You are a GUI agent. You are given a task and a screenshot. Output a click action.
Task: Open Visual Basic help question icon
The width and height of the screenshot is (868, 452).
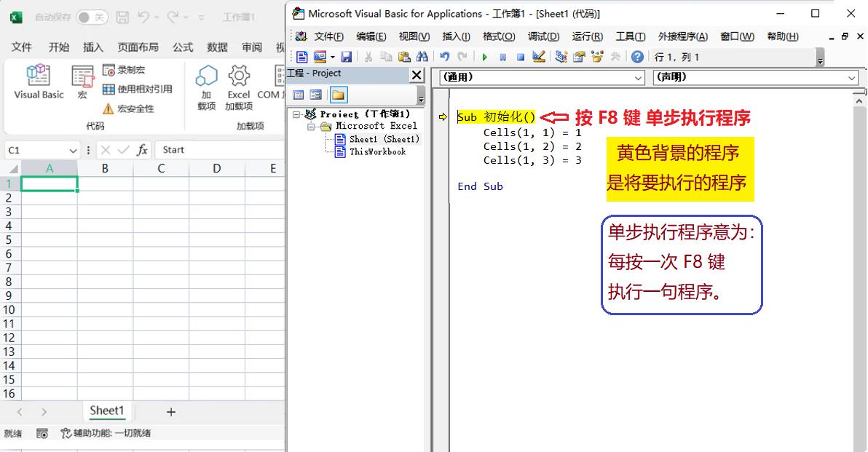point(637,58)
